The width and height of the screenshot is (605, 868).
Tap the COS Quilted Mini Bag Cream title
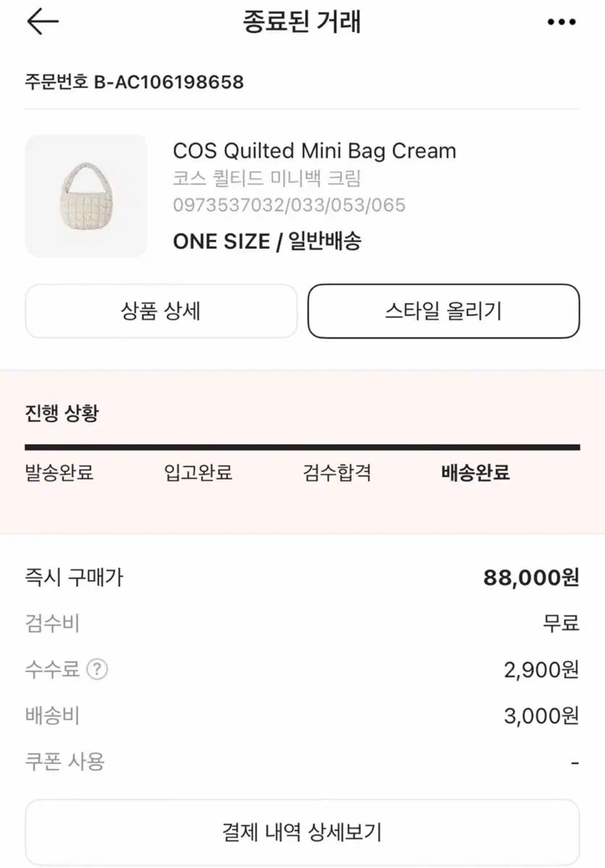(x=314, y=151)
